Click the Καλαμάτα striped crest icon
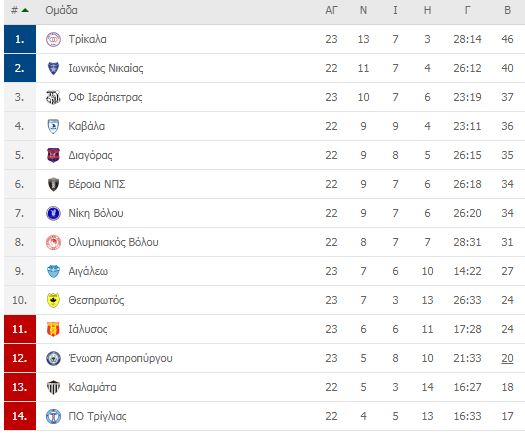Viewport: 525px width, 438px height. 53,387
